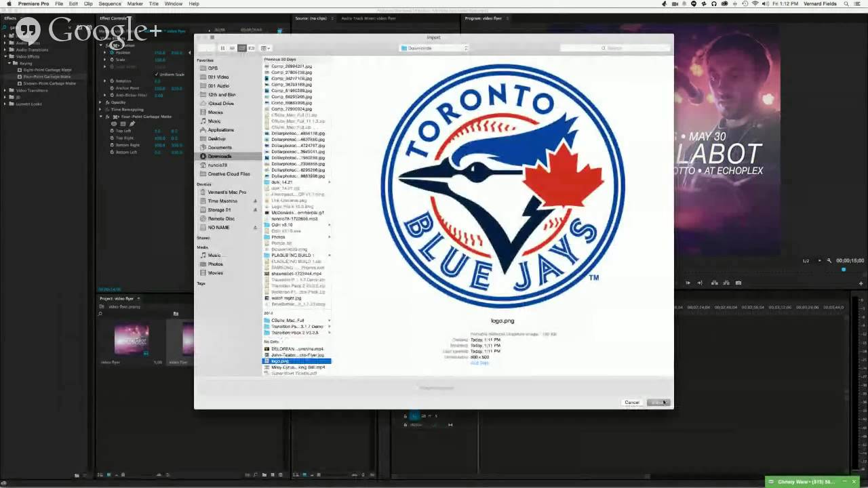This screenshot has height=488, width=868.
Task: Switch Import dialog to cover flow view
Action: pos(251,48)
